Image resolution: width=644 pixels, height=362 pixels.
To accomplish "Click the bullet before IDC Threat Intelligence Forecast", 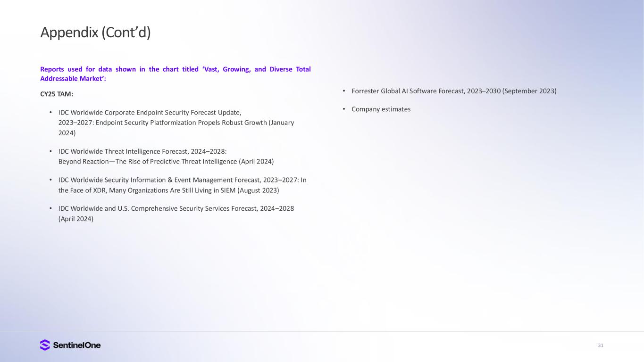I will [x=51, y=151].
